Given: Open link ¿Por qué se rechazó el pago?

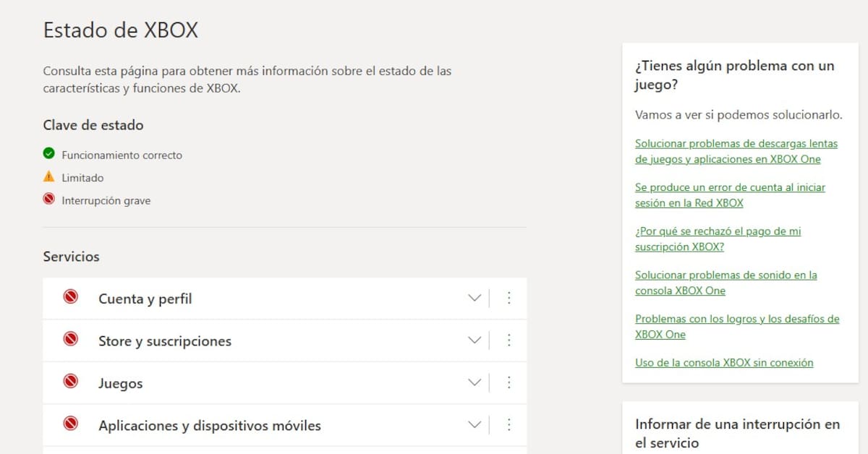Looking at the screenshot, I should click(718, 239).
